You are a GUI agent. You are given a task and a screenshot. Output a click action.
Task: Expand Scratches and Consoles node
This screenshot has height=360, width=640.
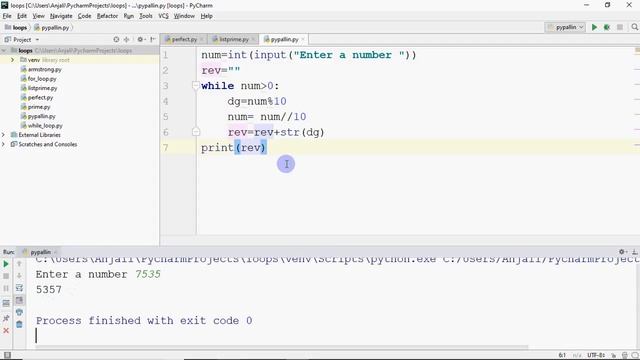tap(4, 144)
